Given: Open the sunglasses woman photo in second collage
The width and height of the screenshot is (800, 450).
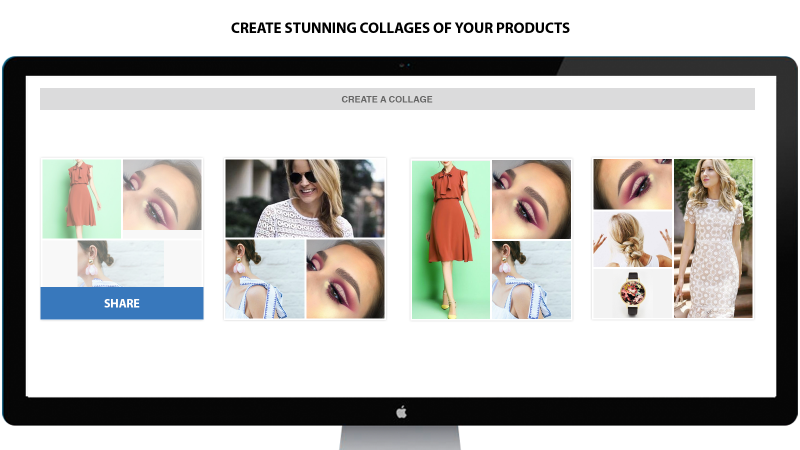Looking at the screenshot, I should (305, 198).
